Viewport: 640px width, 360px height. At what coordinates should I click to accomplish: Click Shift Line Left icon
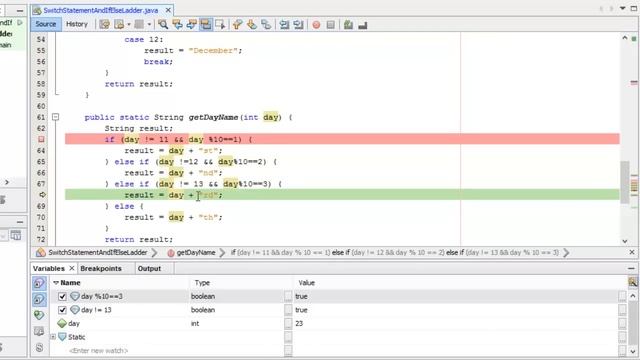point(284,24)
